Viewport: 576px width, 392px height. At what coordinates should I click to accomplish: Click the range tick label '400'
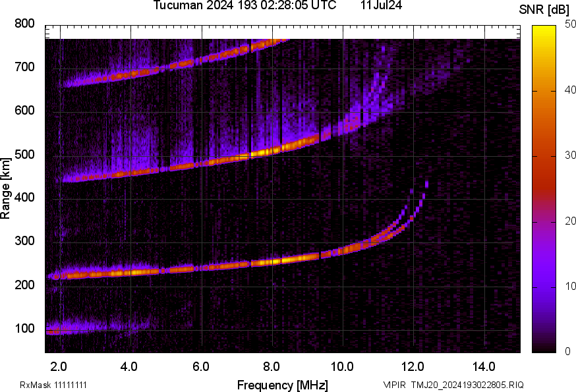tap(24, 197)
